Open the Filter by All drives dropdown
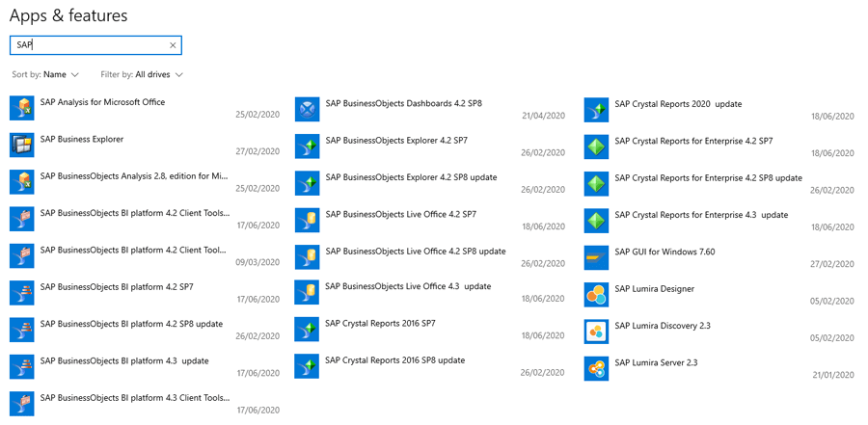 click(142, 74)
